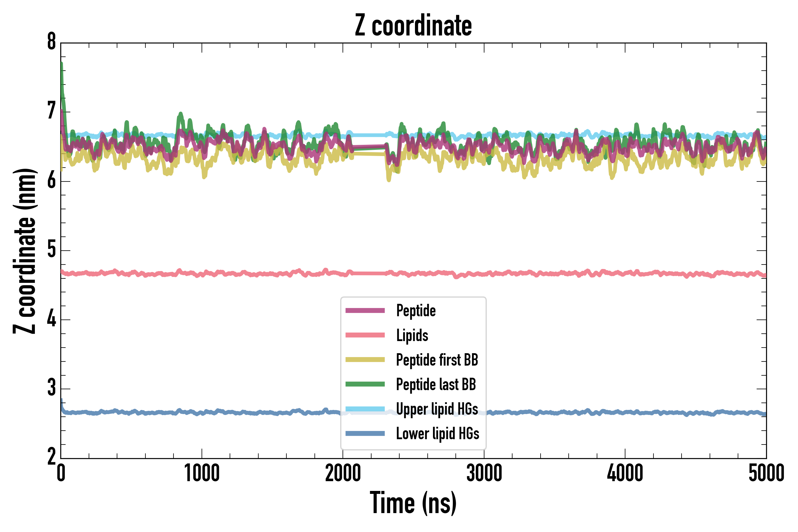Click the blue Lower lipid HGs curve near 500 ns

131,412
